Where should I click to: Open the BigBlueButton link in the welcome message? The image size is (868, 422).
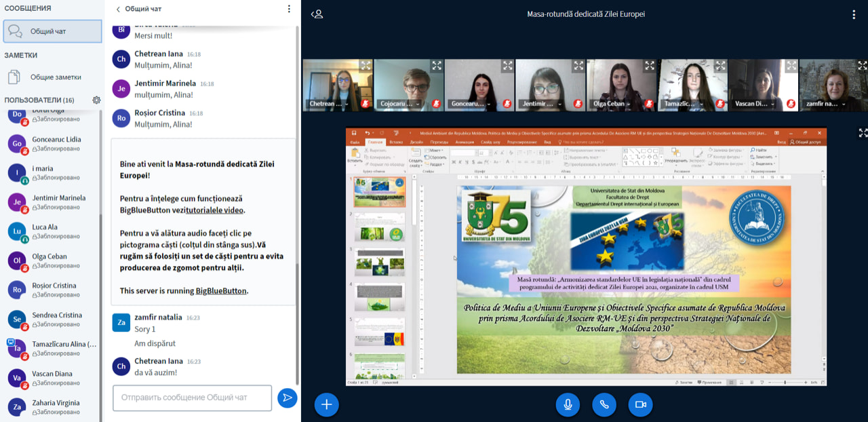point(221,291)
